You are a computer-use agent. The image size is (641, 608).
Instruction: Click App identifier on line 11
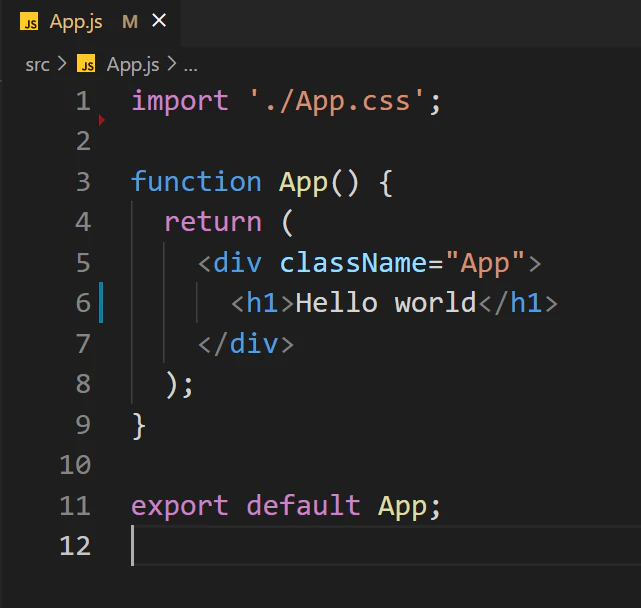coord(403,507)
